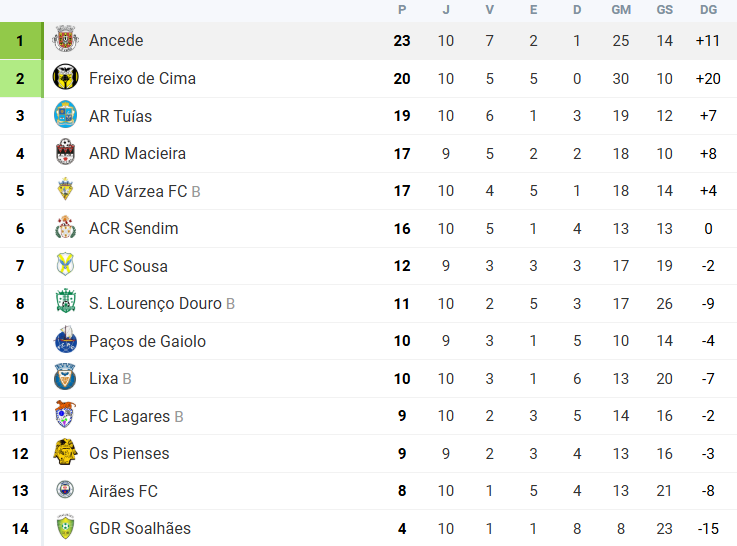Open Freixo de Cima's black-yellow crest
Image resolution: width=737 pixels, height=546 pixels.
pos(65,78)
